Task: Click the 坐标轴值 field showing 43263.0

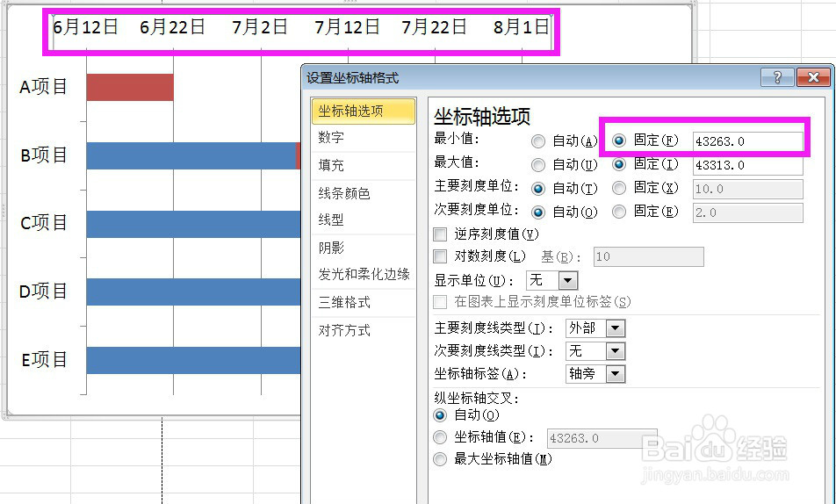Action: coord(602,438)
